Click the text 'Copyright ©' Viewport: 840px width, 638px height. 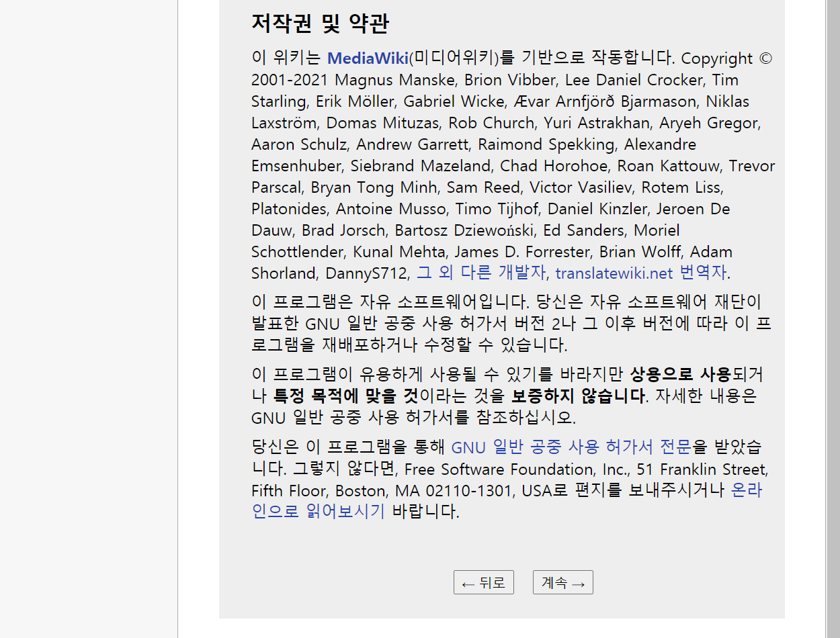coord(726,58)
